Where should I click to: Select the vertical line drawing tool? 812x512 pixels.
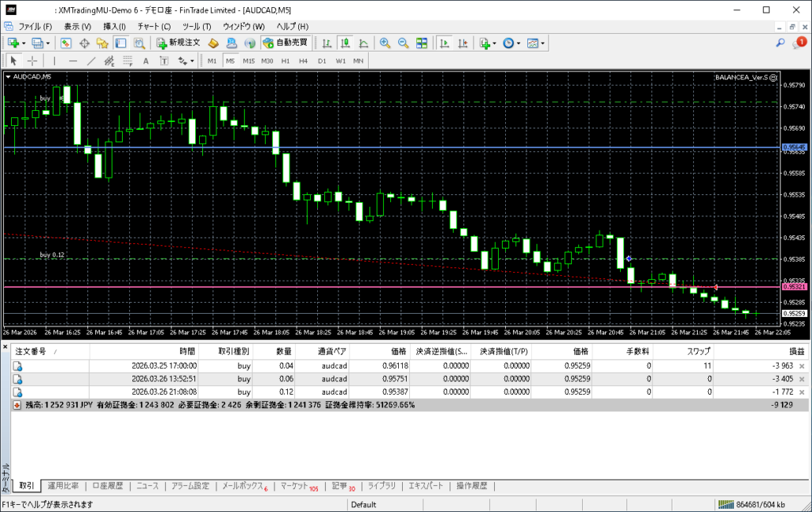(54, 60)
